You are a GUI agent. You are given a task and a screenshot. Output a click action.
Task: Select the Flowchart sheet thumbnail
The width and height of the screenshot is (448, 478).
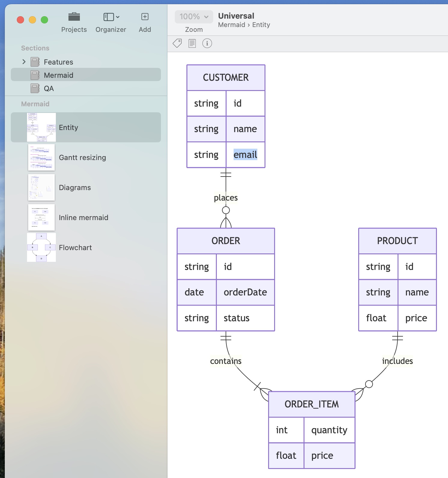pos(41,247)
